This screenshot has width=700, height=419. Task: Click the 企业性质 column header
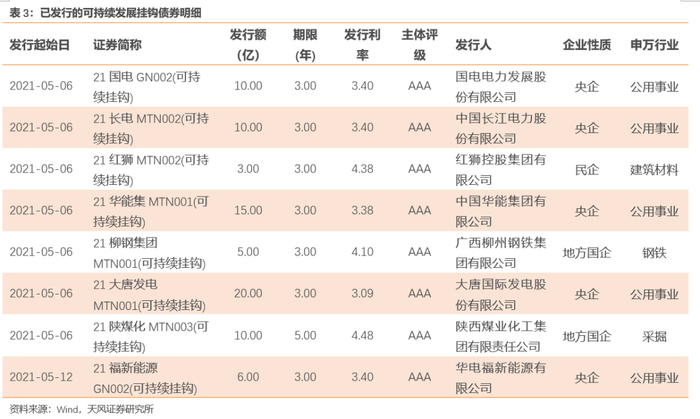pyautogui.click(x=587, y=45)
